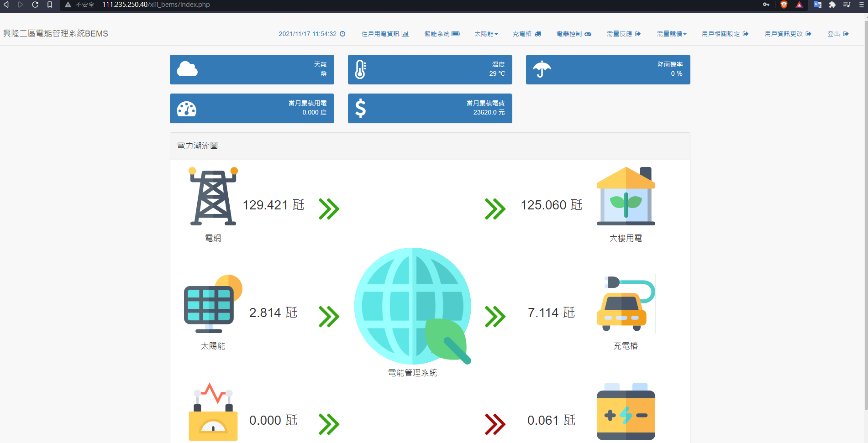Image resolution: width=868 pixels, height=443 pixels.
Task: Click the building house icon for 大樓用電
Action: 626,196
